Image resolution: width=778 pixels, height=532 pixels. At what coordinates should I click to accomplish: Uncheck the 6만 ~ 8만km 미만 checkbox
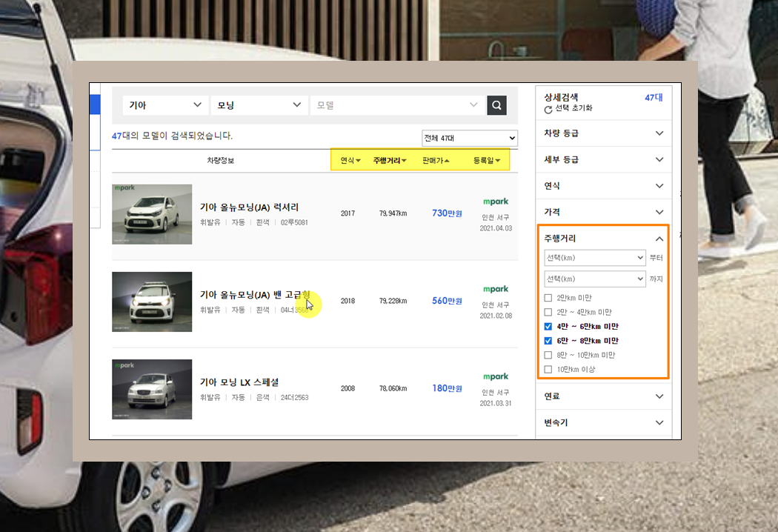click(x=548, y=341)
